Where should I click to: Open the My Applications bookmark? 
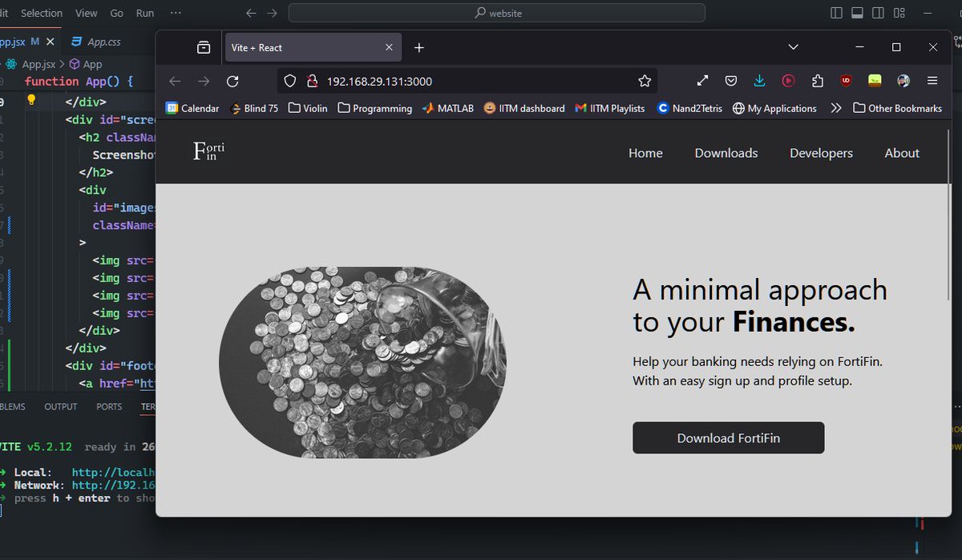click(774, 108)
